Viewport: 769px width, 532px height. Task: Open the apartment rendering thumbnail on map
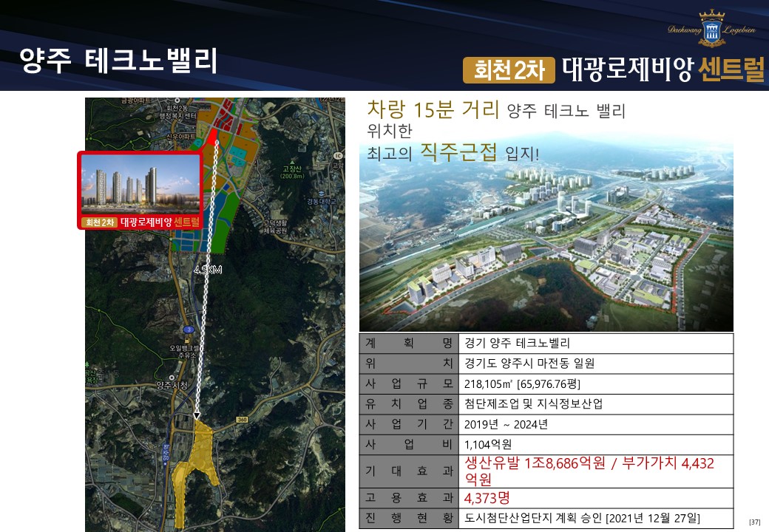(140, 185)
